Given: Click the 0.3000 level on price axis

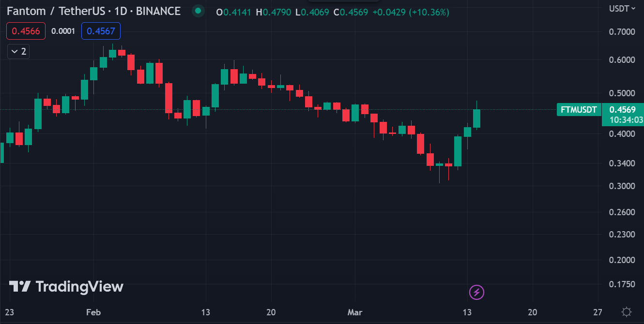Looking at the screenshot, I should click(621, 186).
